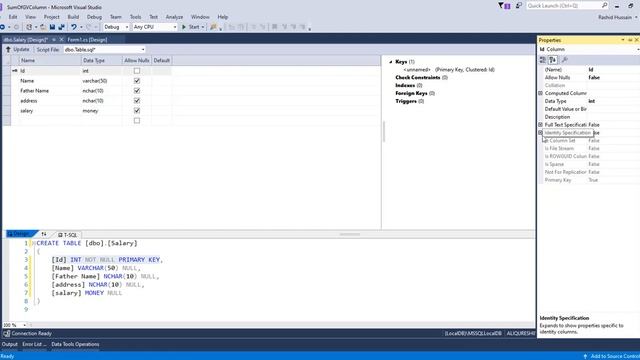Screen dimensions: 640x360
Task: Click the Alphabetical sort icon in Properties
Action: pyautogui.click(x=553, y=60)
